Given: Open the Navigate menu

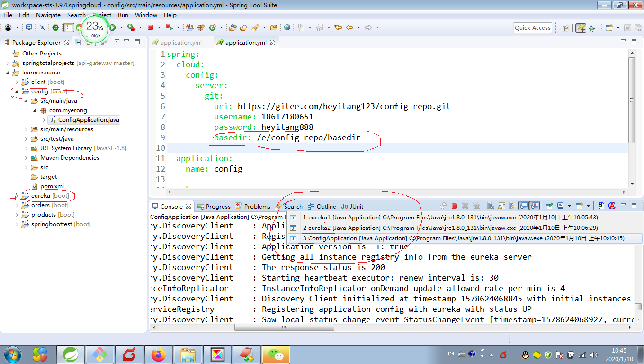Looking at the screenshot, I should [x=48, y=15].
